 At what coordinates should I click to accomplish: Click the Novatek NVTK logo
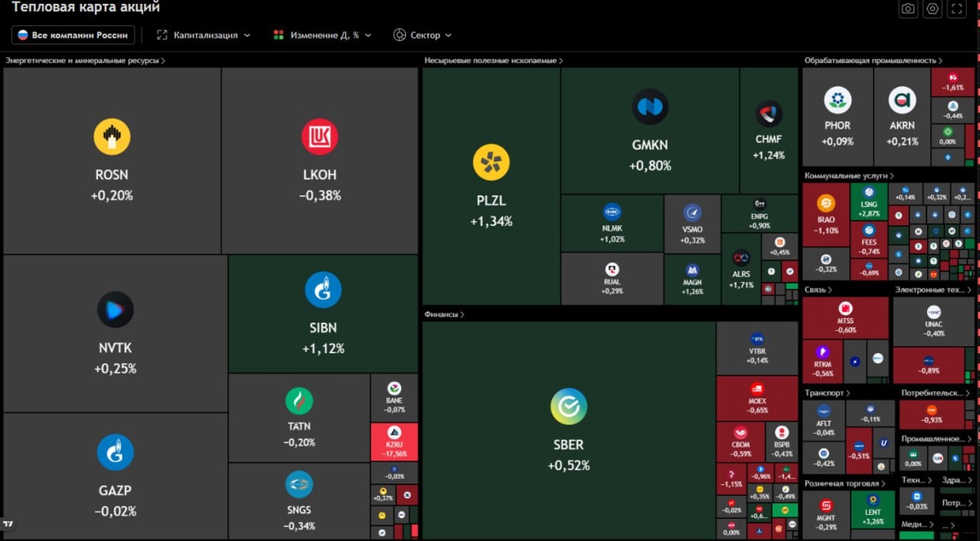click(x=115, y=310)
